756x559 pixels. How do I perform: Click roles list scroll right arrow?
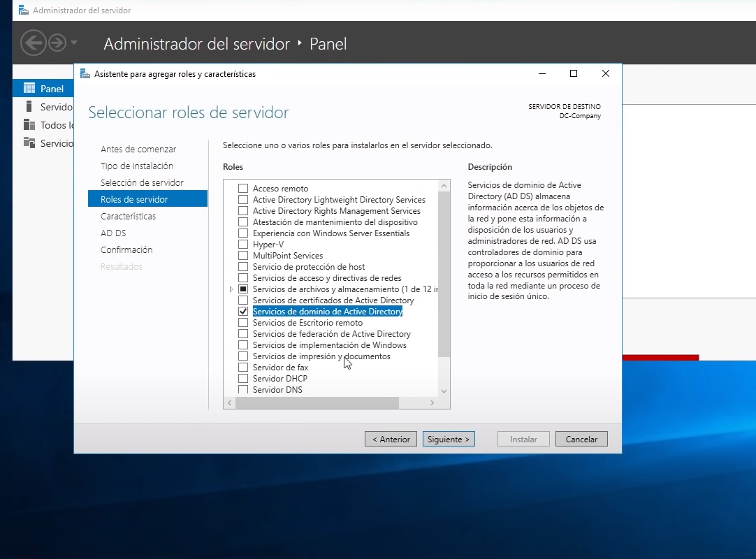tap(432, 402)
